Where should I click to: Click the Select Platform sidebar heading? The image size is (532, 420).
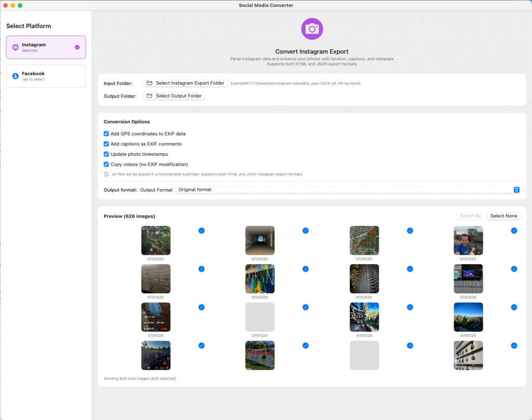point(29,26)
